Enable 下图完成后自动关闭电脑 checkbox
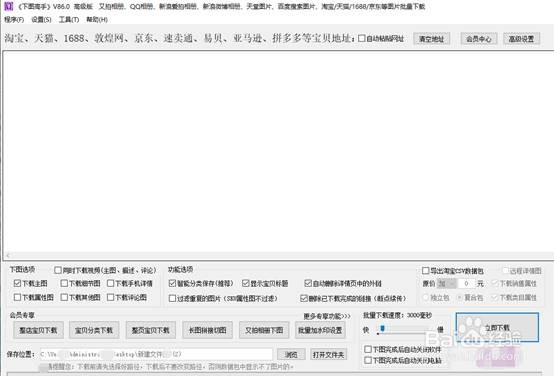 pyautogui.click(x=368, y=360)
